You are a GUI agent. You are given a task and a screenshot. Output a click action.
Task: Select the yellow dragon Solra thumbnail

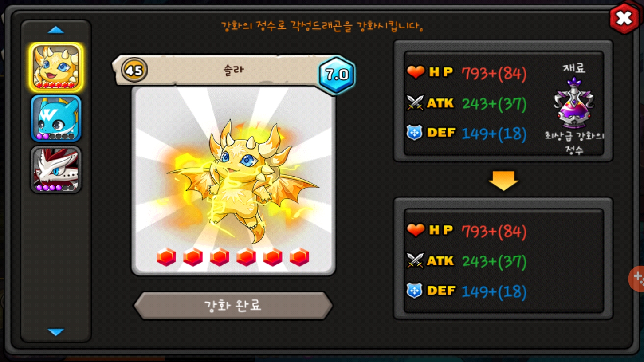56,67
